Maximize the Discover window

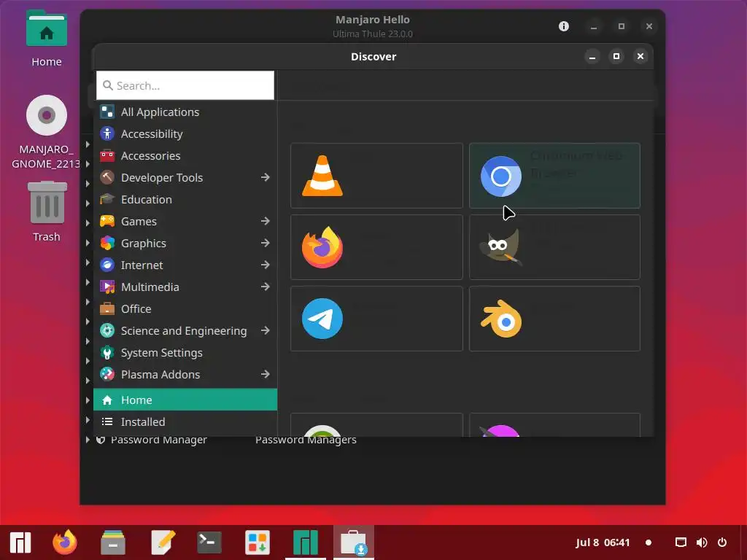(x=616, y=57)
